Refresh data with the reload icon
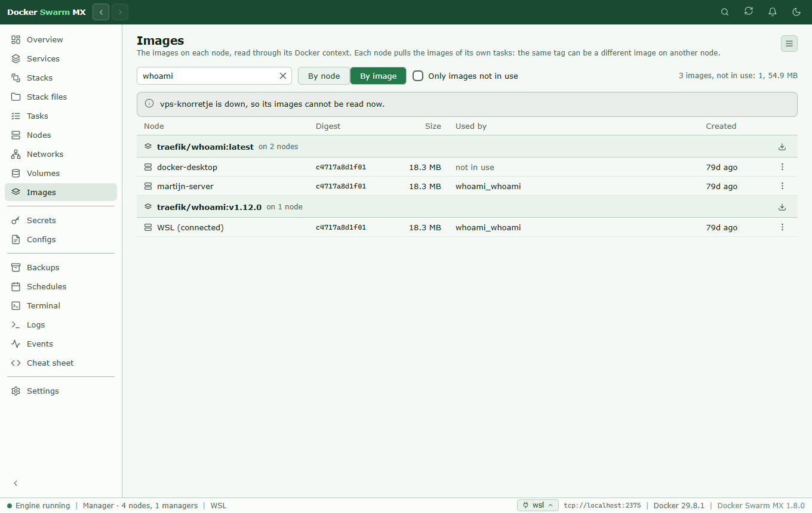 749,12
